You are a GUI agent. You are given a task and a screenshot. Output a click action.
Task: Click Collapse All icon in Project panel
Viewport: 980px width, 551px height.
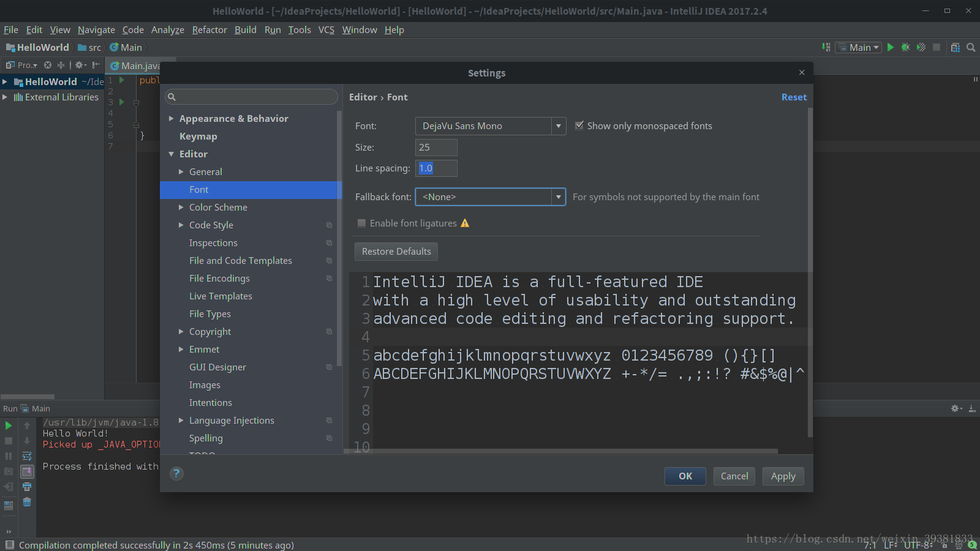pos(61,65)
